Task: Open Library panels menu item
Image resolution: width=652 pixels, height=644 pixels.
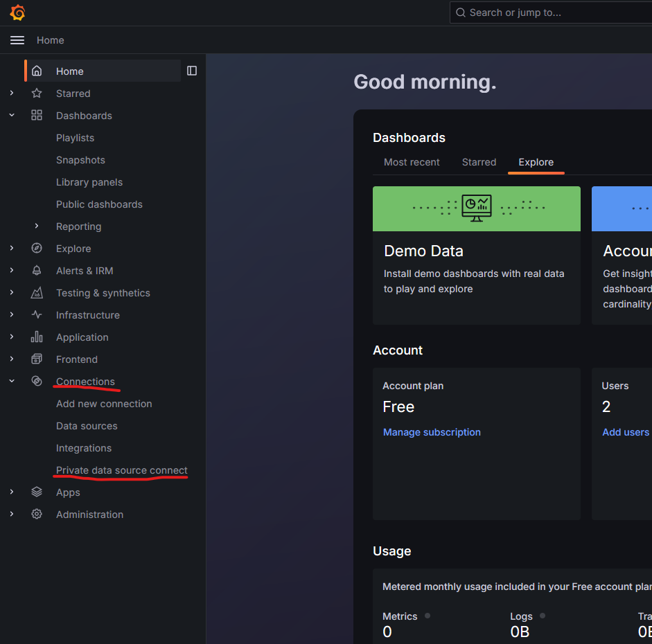Action: (89, 182)
